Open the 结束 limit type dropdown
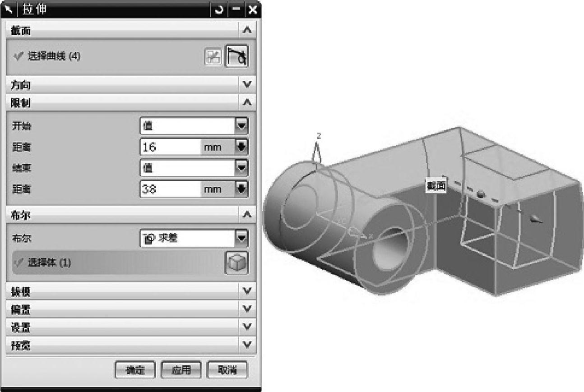 coord(242,168)
